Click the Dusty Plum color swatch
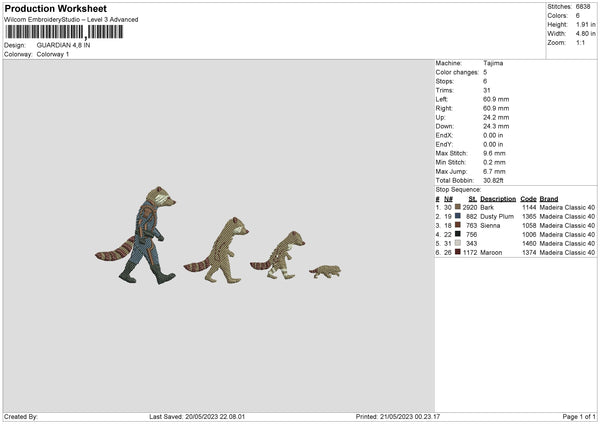 tap(458, 216)
